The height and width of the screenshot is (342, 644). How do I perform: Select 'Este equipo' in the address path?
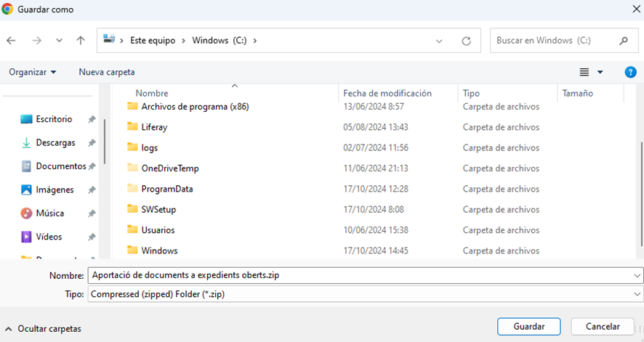click(153, 41)
